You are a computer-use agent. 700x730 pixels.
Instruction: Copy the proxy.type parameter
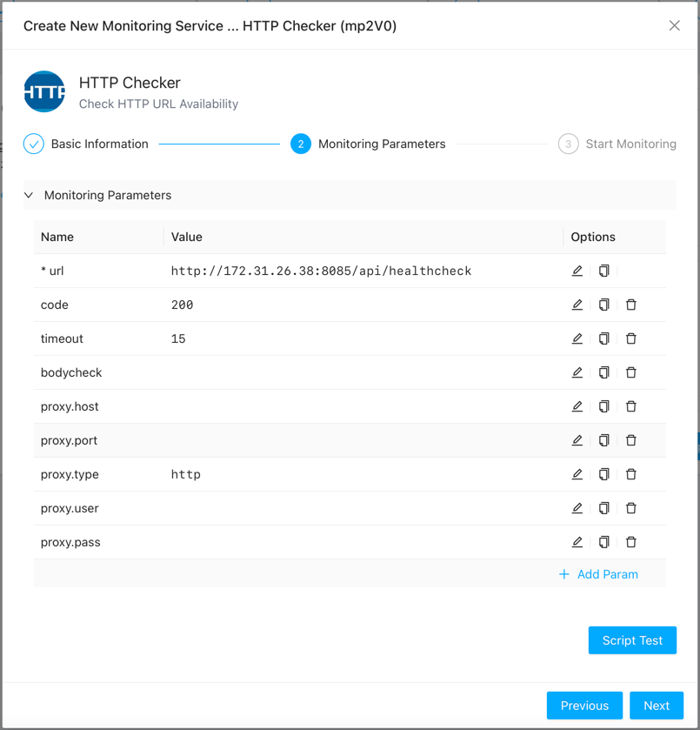(x=603, y=474)
